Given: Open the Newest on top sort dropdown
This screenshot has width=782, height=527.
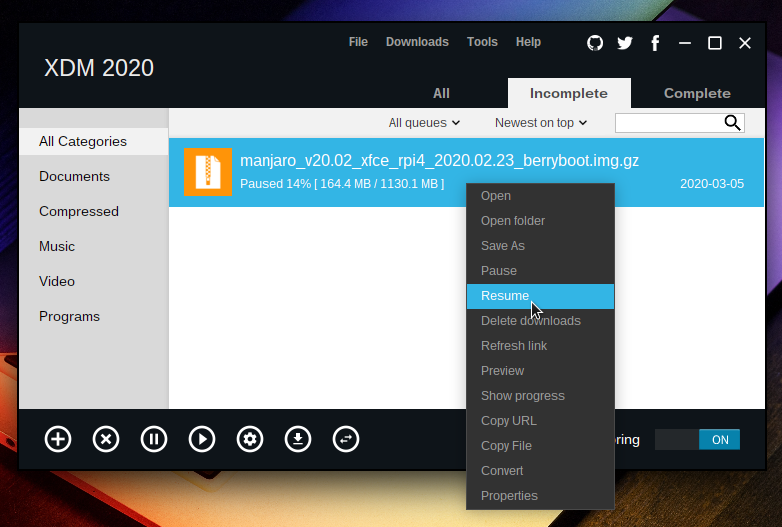Looking at the screenshot, I should [541, 123].
